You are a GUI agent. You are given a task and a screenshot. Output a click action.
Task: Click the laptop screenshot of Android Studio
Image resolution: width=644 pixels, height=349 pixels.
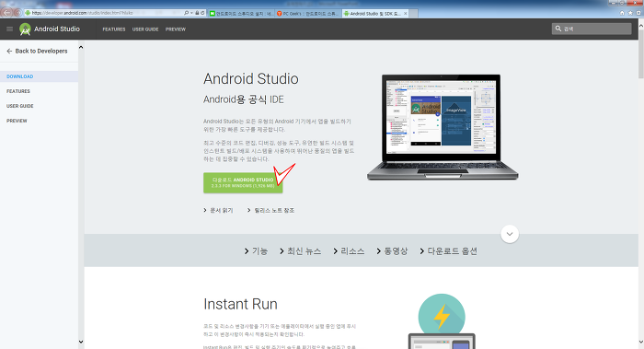coord(442,126)
